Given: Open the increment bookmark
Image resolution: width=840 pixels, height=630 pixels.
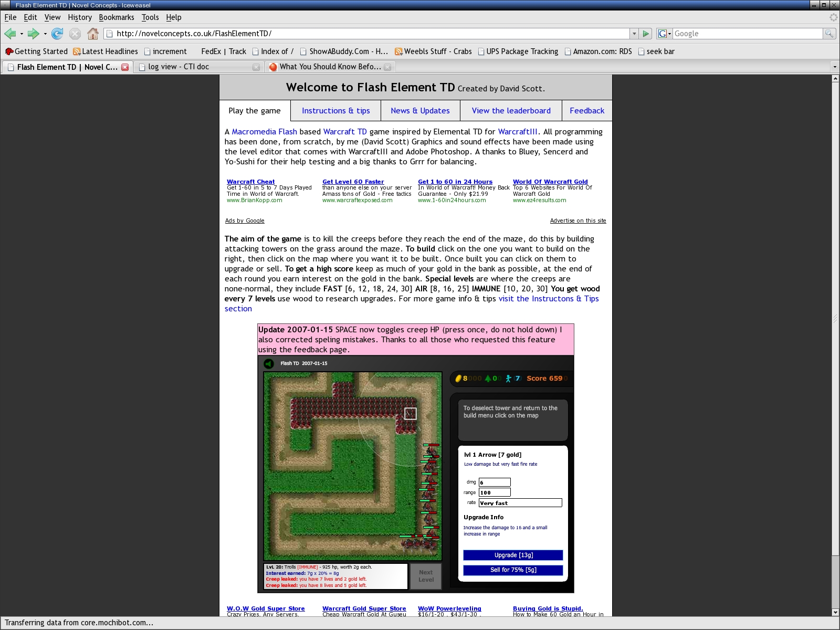Looking at the screenshot, I should coord(165,51).
